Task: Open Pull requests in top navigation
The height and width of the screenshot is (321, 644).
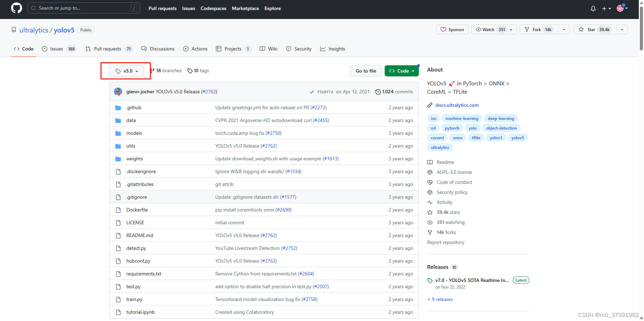Action: point(162,8)
